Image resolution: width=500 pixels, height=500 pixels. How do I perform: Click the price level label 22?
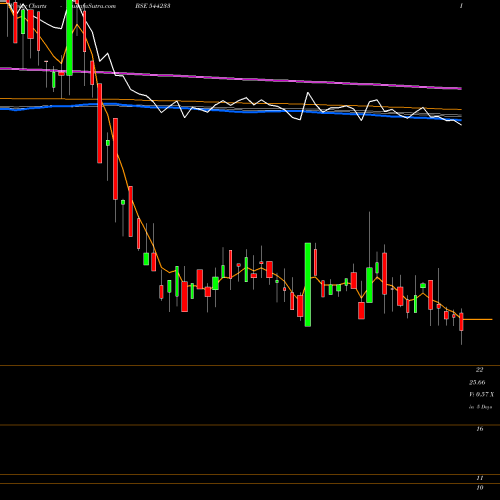479,369
